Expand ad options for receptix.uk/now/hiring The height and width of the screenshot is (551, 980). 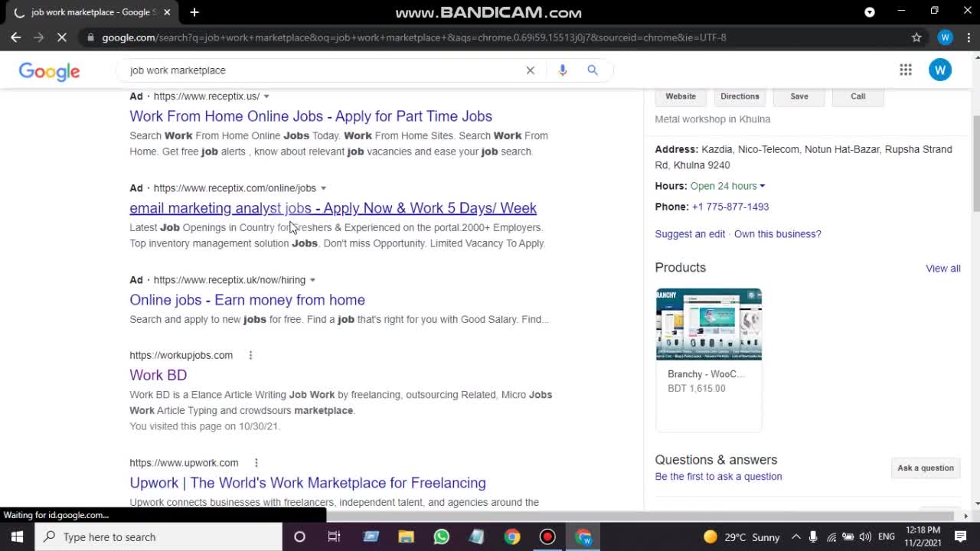(312, 280)
